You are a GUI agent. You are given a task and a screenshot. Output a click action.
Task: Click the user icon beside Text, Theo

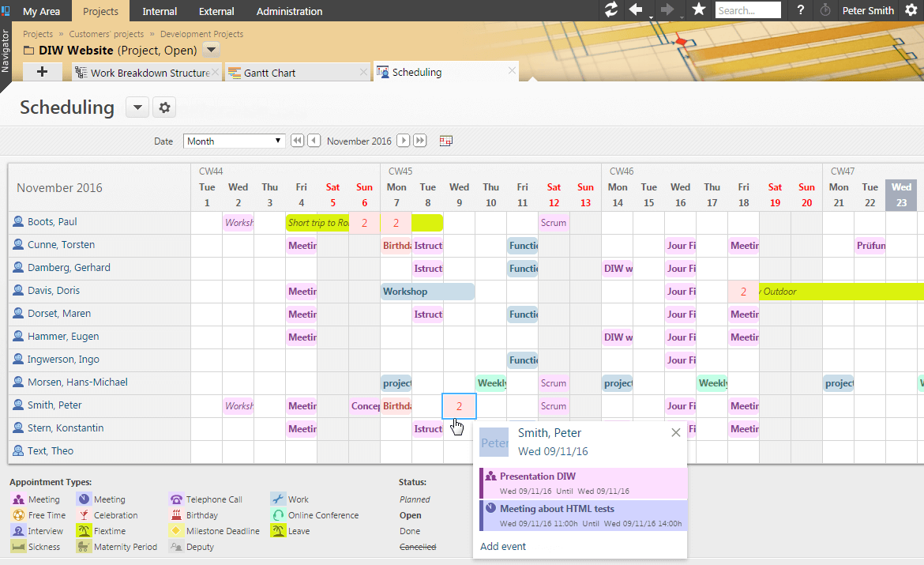[18, 451]
